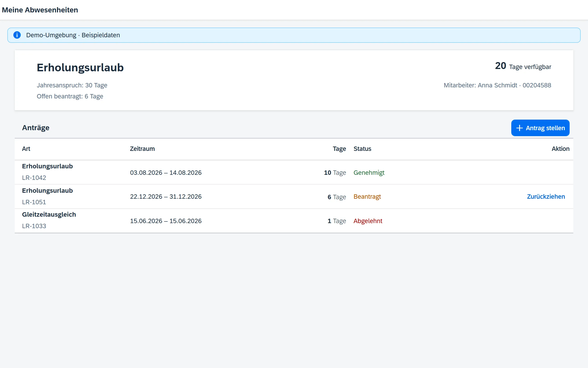
Task: Click Mitarbeiter: Anna Schmidt · 00204588
Action: pyautogui.click(x=497, y=85)
